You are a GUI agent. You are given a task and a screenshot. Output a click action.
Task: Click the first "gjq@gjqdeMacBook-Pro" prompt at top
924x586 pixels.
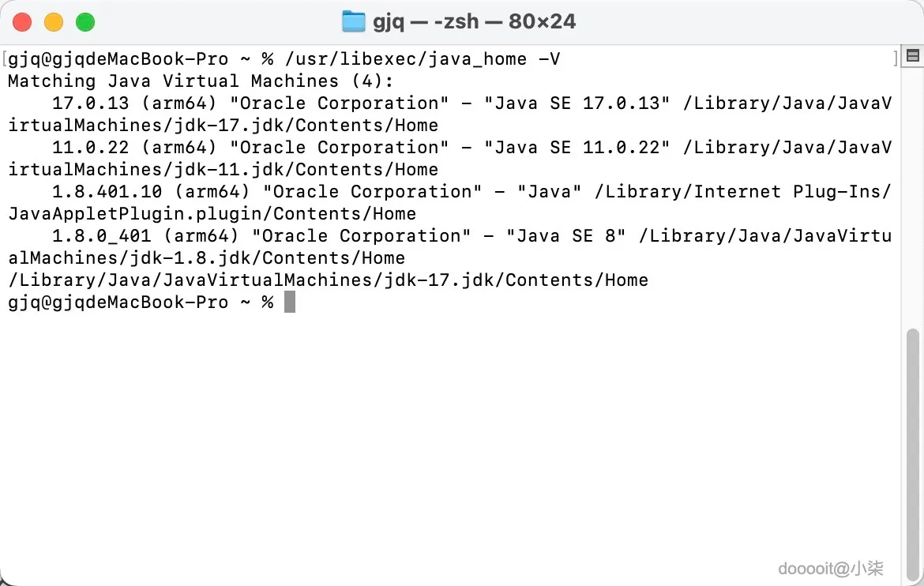118,59
